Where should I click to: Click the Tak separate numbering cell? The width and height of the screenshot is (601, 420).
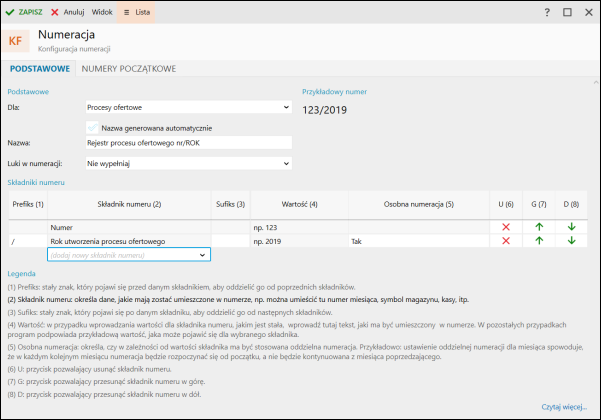click(419, 241)
